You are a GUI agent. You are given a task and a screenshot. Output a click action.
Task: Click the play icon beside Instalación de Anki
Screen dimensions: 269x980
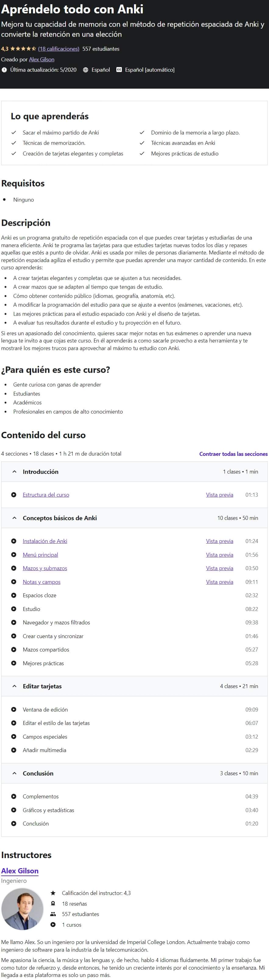click(14, 541)
